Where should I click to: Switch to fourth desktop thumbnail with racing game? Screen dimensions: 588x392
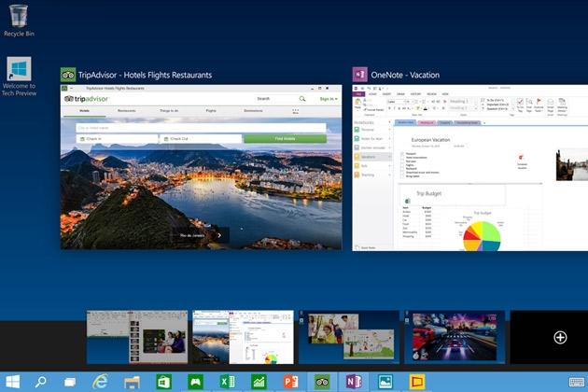click(455, 337)
